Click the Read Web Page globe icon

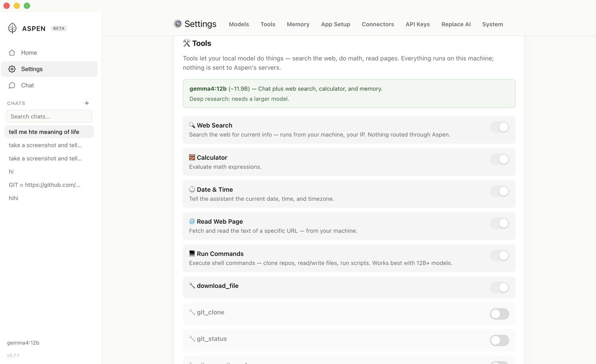coord(192,221)
